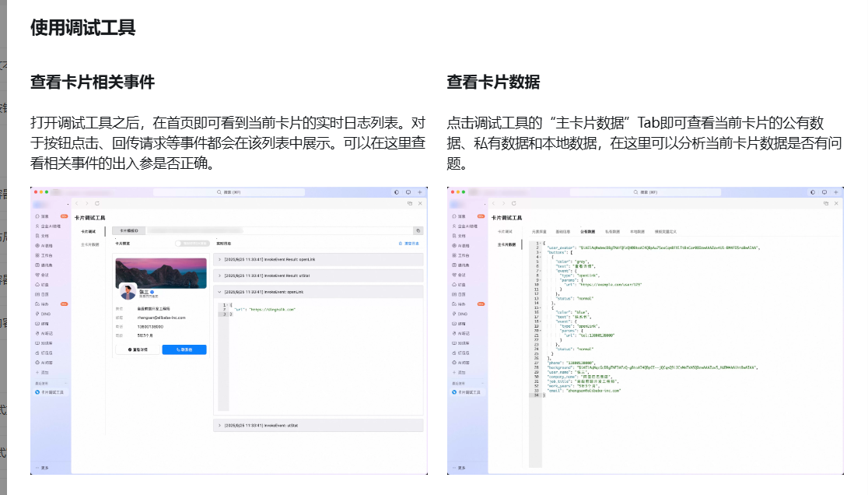Expand the InvokeEvent: utStat log row
868x495 pixels.
point(318,425)
